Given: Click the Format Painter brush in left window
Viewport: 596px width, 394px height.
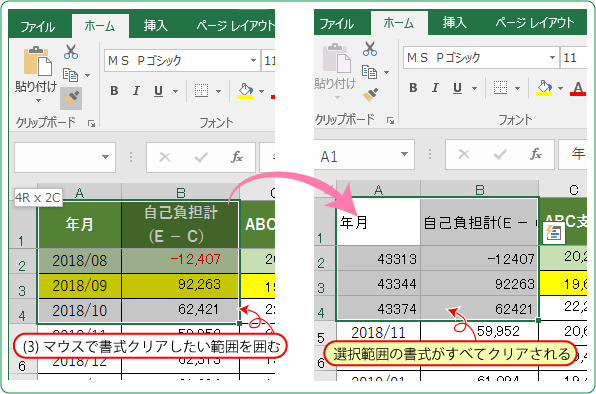Looking at the screenshot, I should click(x=71, y=99).
